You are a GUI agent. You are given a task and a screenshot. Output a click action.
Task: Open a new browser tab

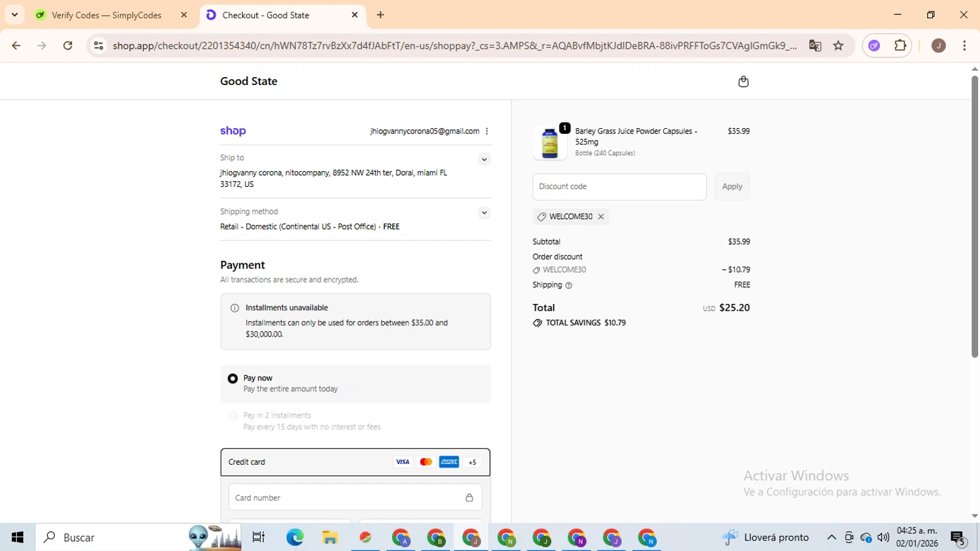380,15
